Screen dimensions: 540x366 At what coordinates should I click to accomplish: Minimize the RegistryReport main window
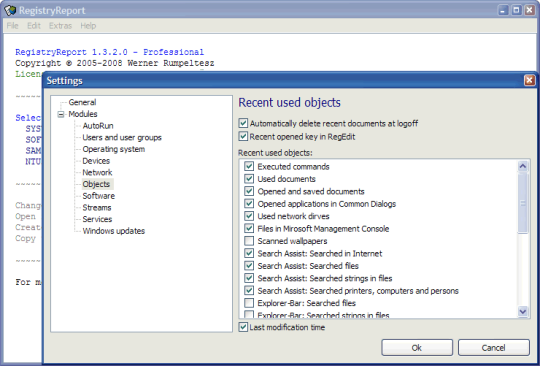click(503, 10)
